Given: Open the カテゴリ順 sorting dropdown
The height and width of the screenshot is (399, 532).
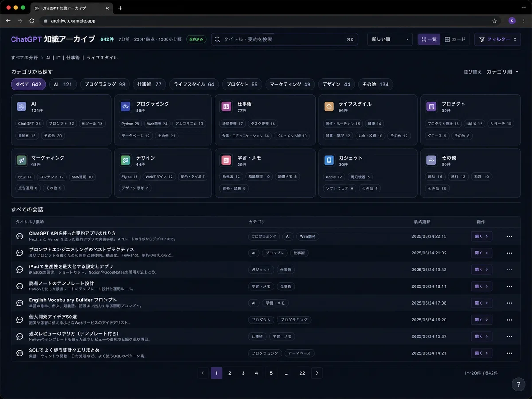Looking at the screenshot, I should (502, 72).
